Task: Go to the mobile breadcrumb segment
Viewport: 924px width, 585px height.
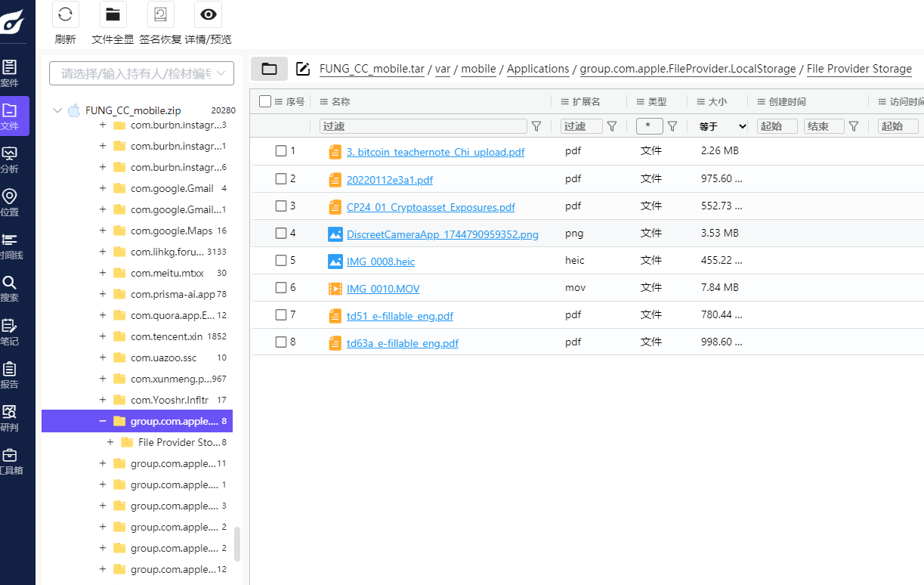Action: (x=478, y=69)
